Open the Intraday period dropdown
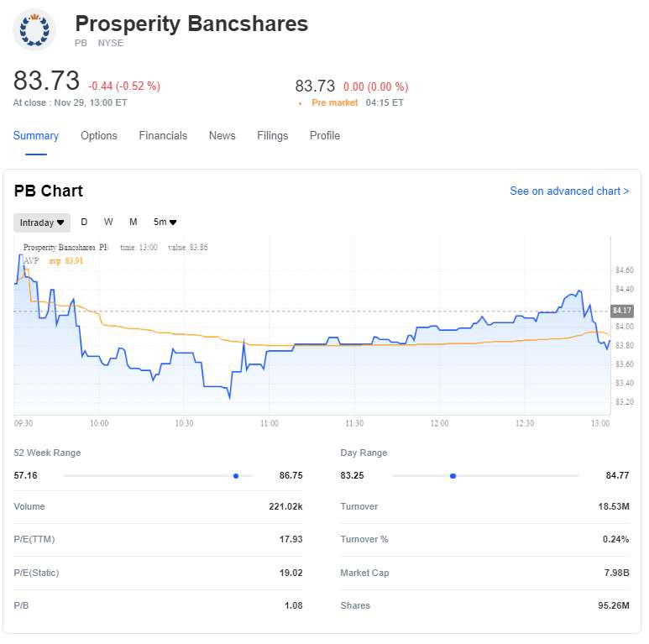 tap(42, 223)
